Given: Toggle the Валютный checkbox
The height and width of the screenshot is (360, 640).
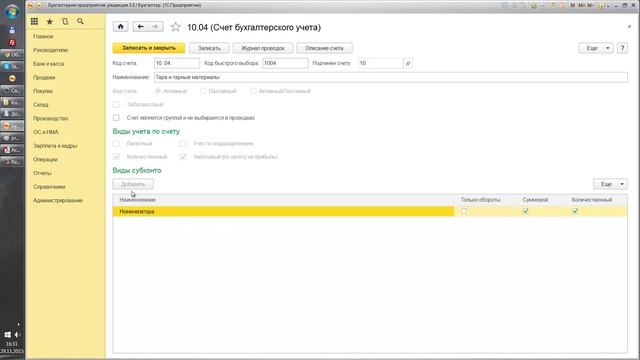Looking at the screenshot, I should point(116,143).
